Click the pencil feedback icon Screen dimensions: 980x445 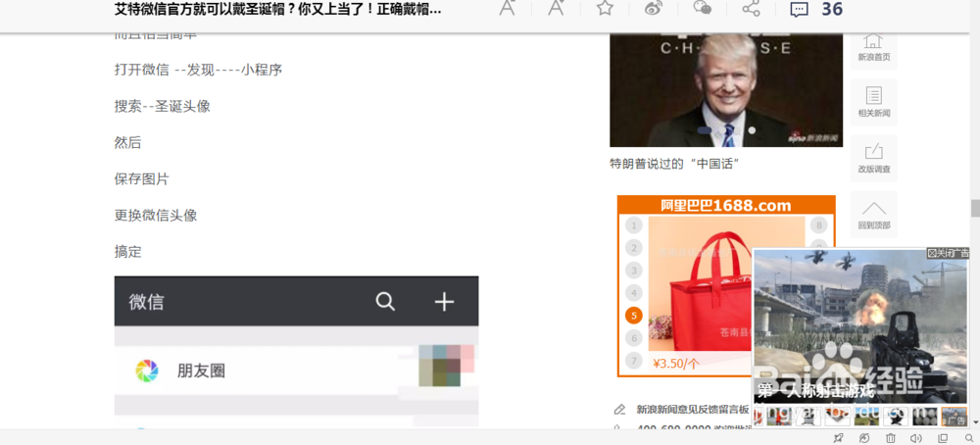pyautogui.click(x=619, y=410)
